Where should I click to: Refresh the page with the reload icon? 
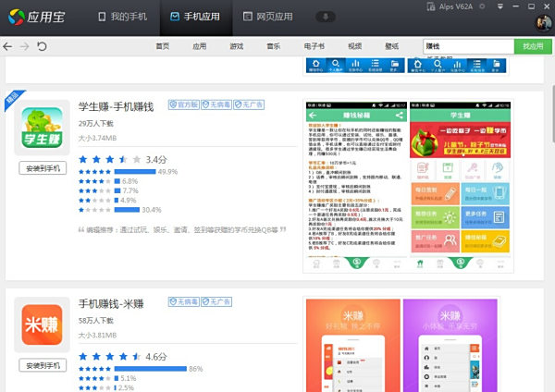point(42,46)
